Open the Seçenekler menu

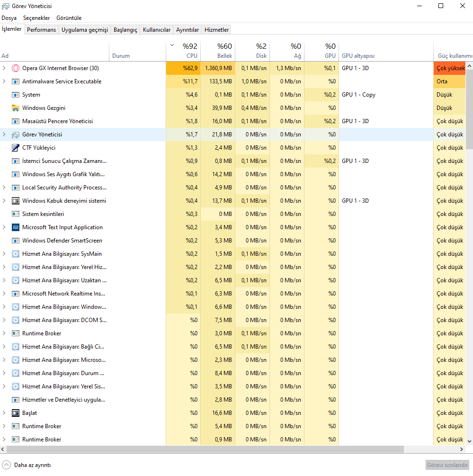(x=36, y=18)
